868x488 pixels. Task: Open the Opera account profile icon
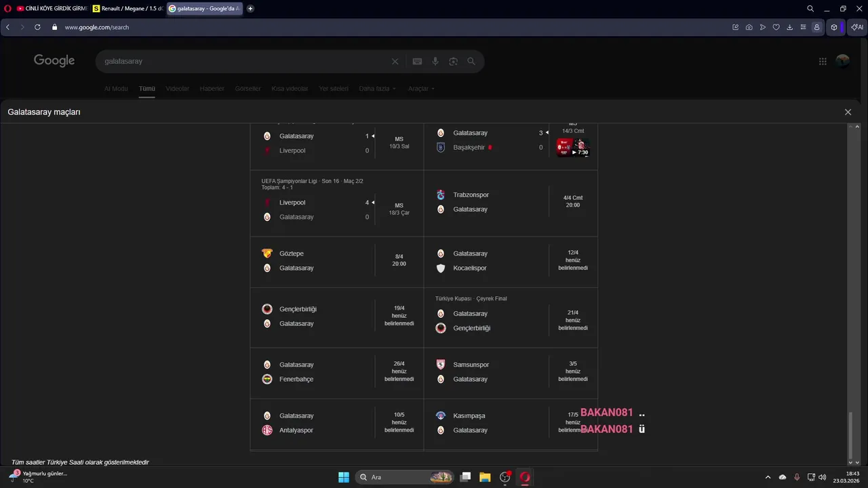817,27
